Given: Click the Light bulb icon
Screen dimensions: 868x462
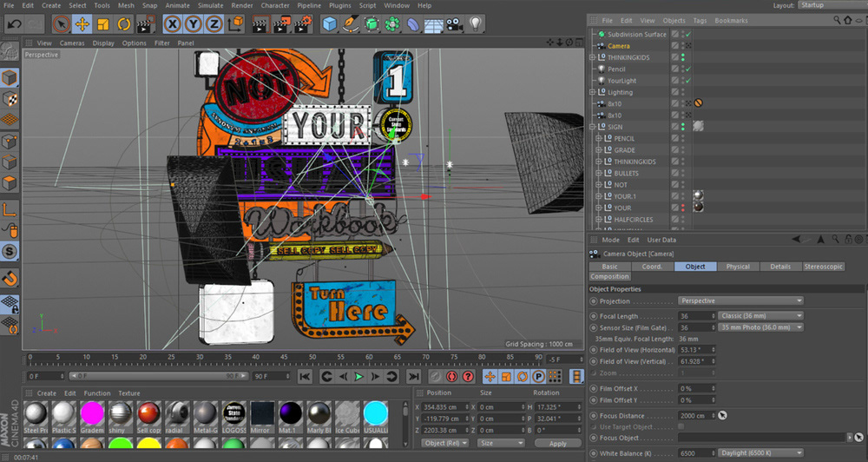Looking at the screenshot, I should [x=475, y=24].
